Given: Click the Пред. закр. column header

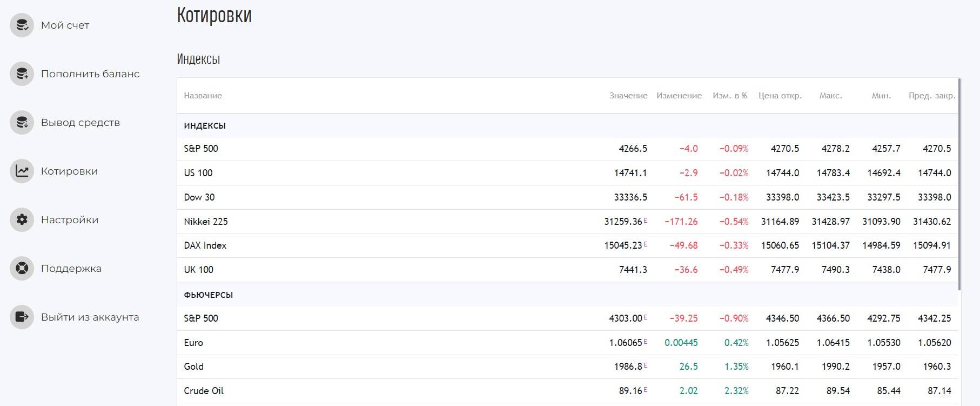Looking at the screenshot, I should pos(932,96).
